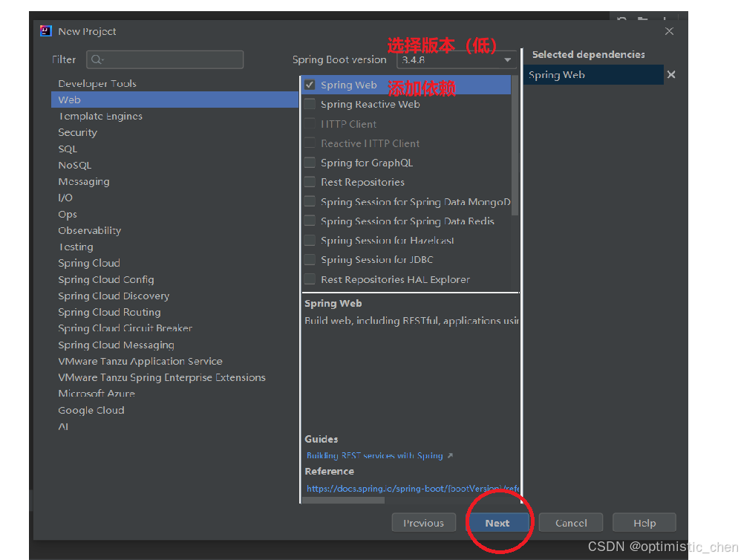
Task: Check Spring Session for Spring Data Redis
Action: 310,221
